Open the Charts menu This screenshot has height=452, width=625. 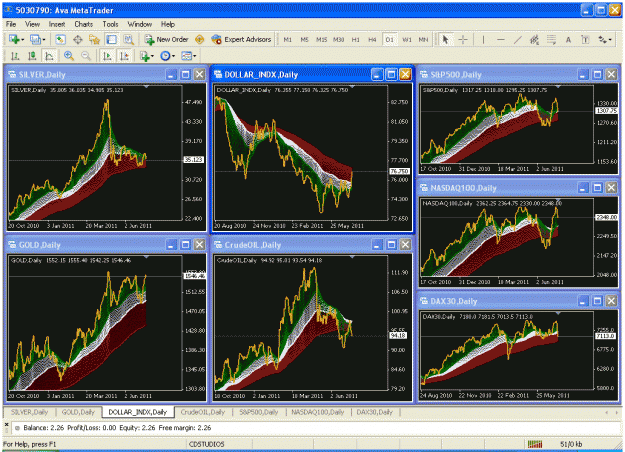pyautogui.click(x=83, y=24)
